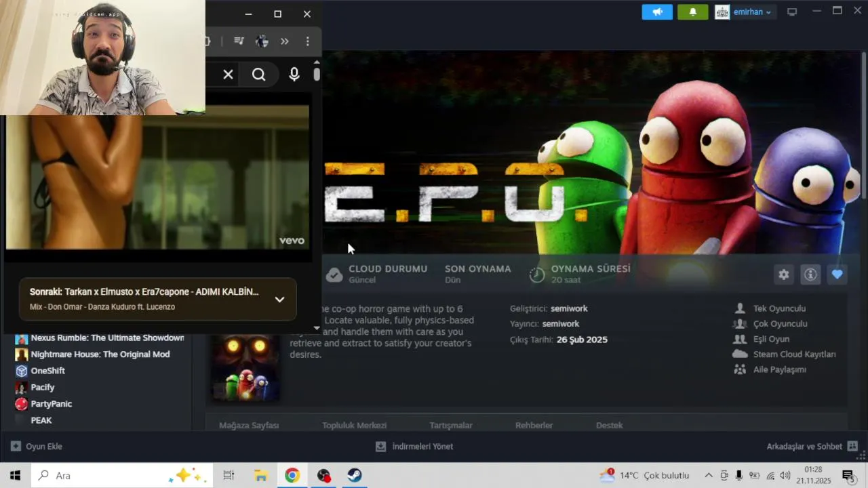Click the Cloud Durumu cloud icon

coord(334,274)
